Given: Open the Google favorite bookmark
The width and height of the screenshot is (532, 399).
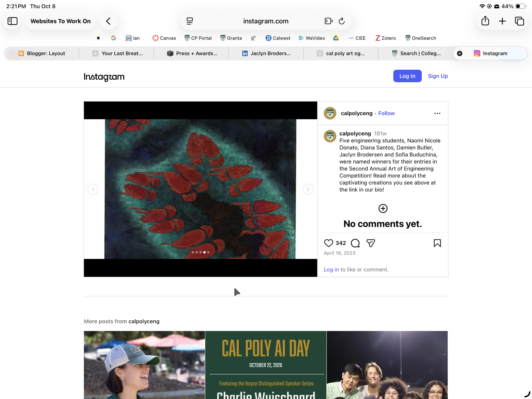Looking at the screenshot, I should (x=113, y=38).
